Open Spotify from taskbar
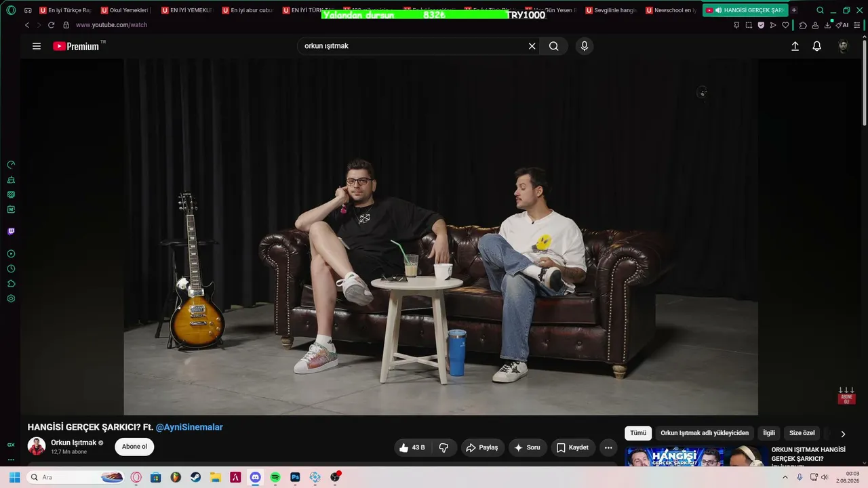This screenshot has height=488, width=868. [x=275, y=477]
